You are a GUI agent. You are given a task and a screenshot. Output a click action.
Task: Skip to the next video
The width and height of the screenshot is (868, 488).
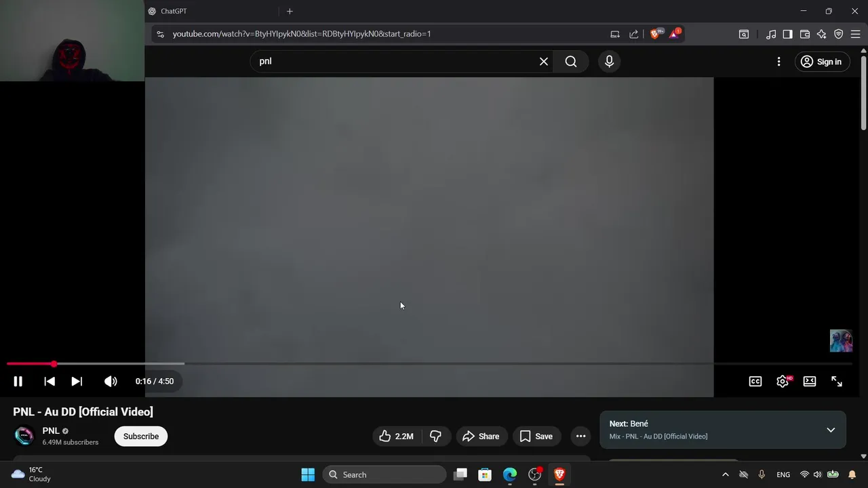tap(77, 382)
